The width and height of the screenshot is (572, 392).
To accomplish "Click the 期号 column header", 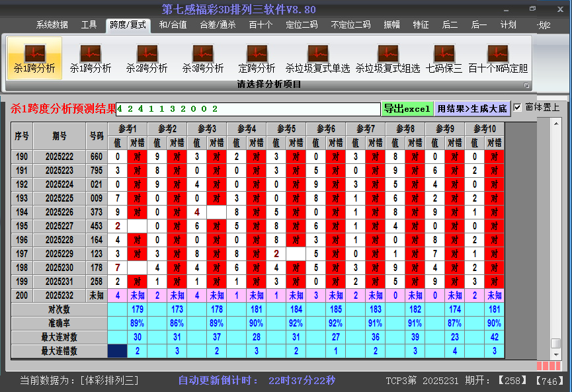I will pyautogui.click(x=60, y=136).
